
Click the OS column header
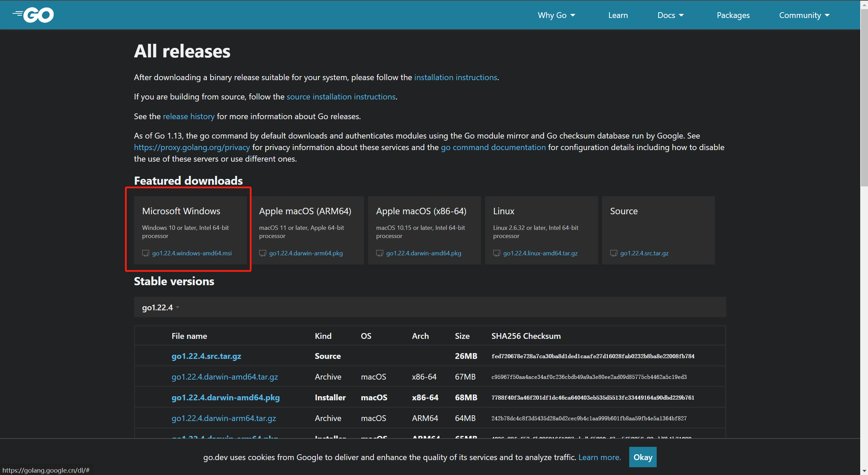coord(366,336)
